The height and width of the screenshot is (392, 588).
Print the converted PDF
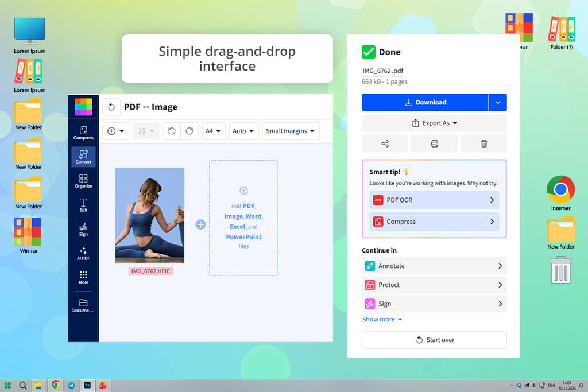434,143
